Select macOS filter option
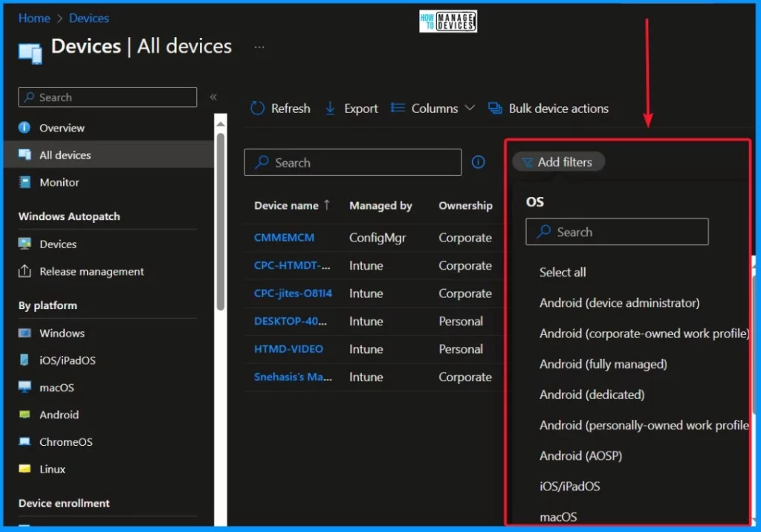The height and width of the screenshot is (532, 761). click(558, 517)
